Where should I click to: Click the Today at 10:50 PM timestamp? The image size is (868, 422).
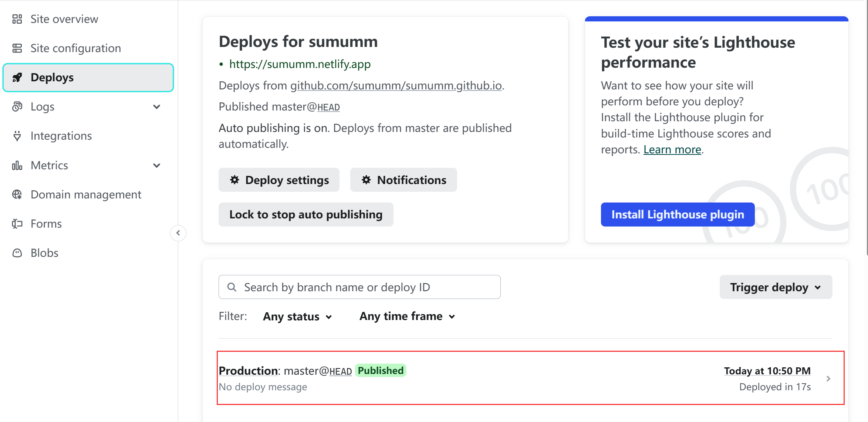(767, 371)
